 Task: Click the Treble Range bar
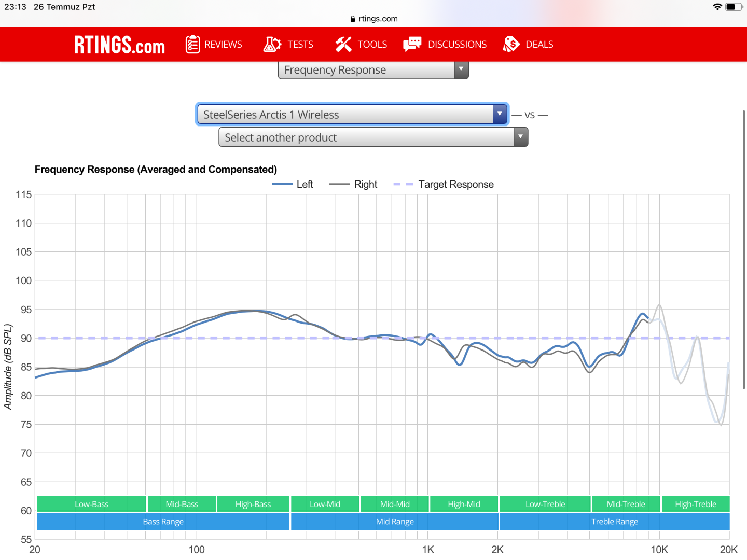[615, 522]
